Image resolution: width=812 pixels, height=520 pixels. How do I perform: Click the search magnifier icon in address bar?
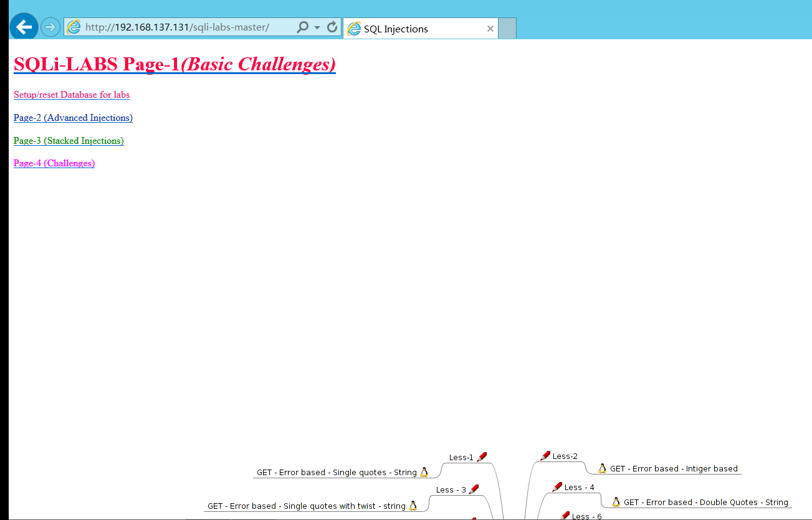pos(302,27)
